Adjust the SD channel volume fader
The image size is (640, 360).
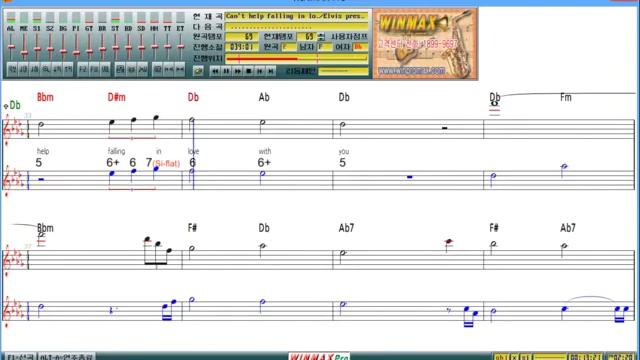click(142, 47)
